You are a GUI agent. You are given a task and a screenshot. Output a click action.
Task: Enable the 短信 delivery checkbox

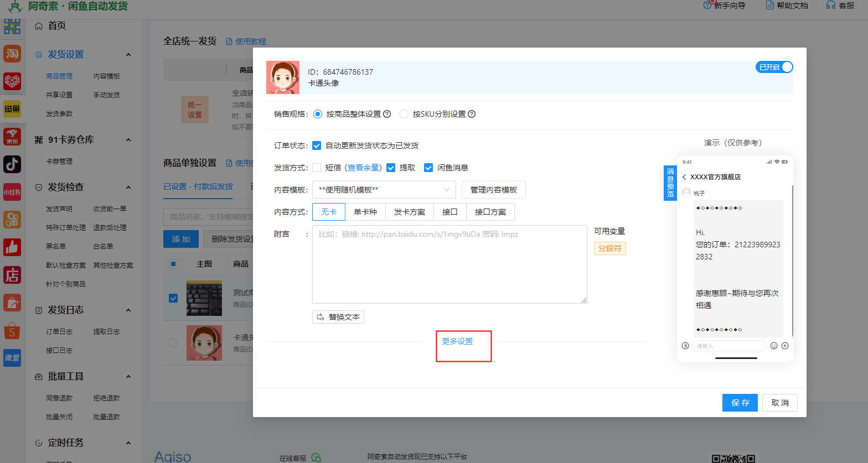pos(317,168)
